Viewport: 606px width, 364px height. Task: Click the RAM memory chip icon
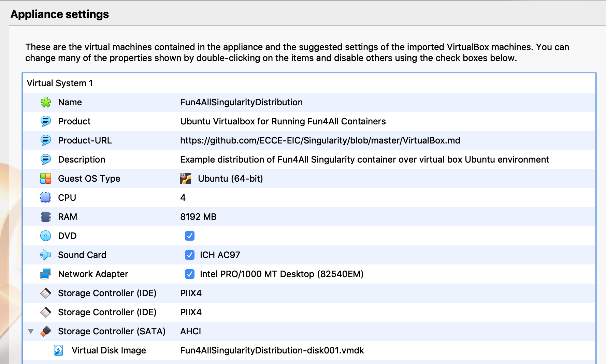point(45,217)
